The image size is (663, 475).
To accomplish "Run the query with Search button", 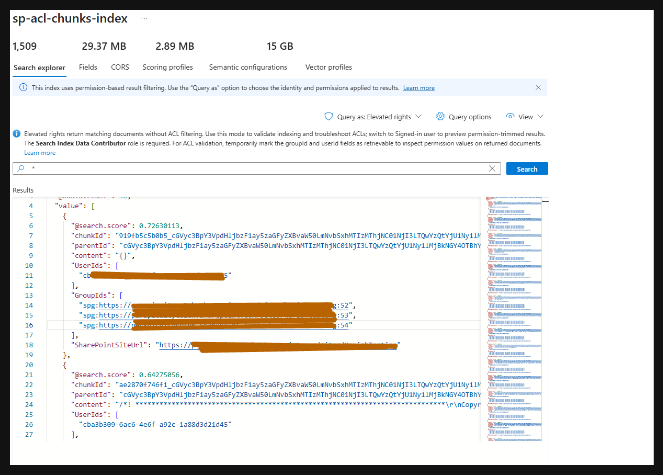I will click(527, 168).
